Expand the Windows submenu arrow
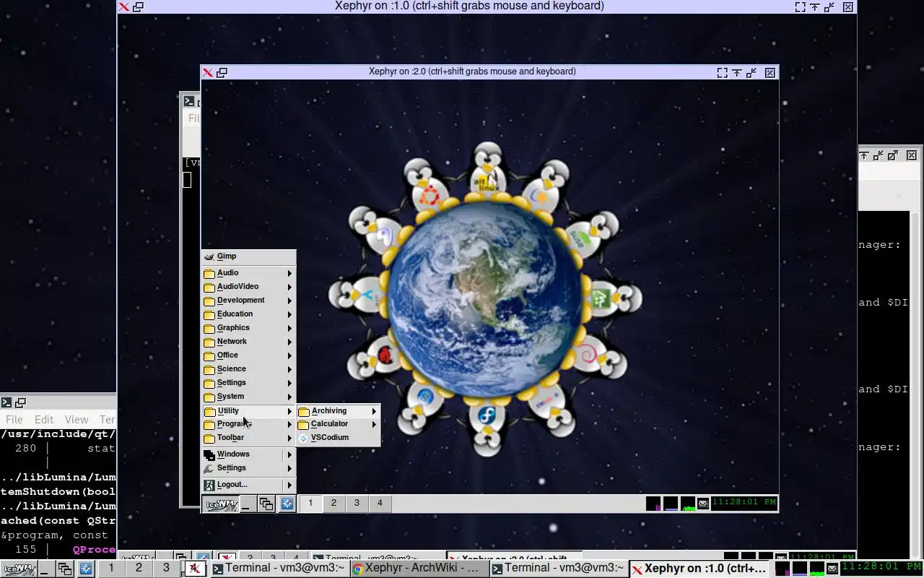Screen dimensions: 924x578 coord(289,454)
